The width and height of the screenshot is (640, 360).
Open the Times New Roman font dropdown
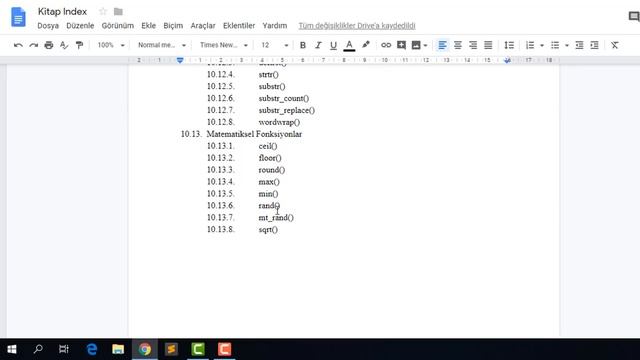point(224,45)
